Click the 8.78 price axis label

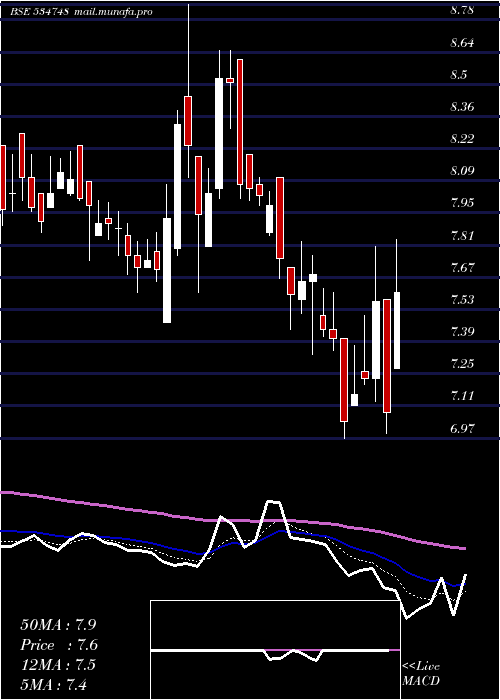(462, 10)
